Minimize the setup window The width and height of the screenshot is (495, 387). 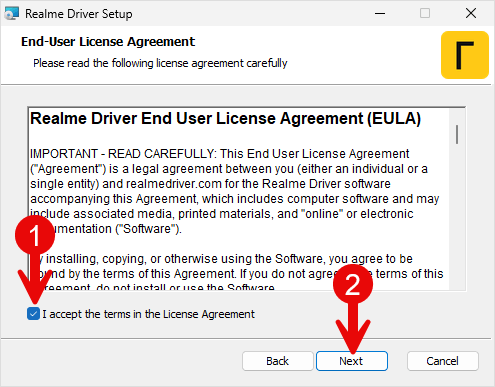pos(380,14)
